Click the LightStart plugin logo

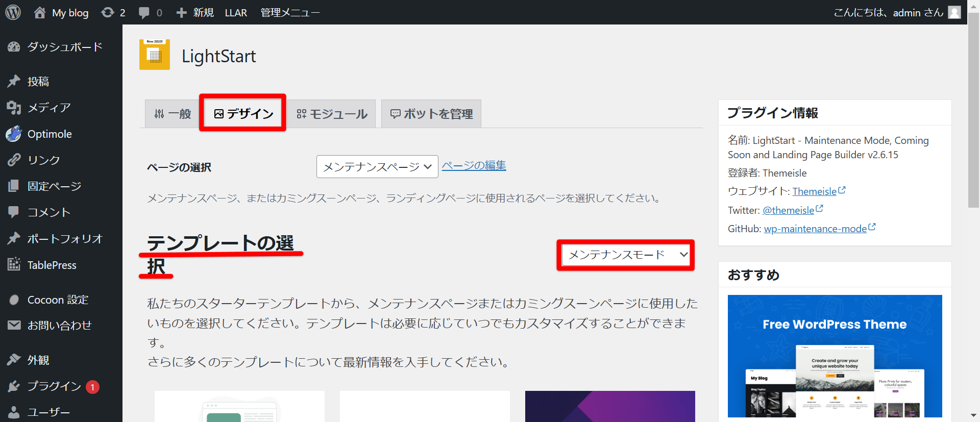click(155, 55)
